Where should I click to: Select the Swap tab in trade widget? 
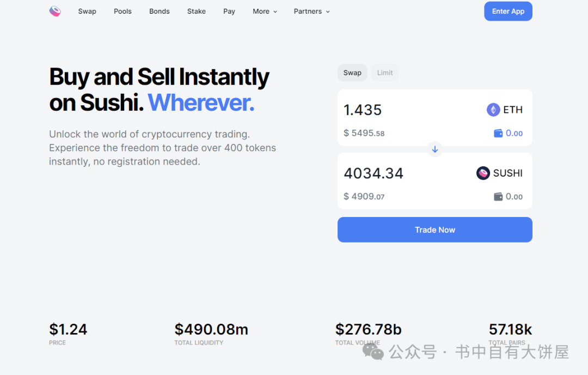coord(352,73)
